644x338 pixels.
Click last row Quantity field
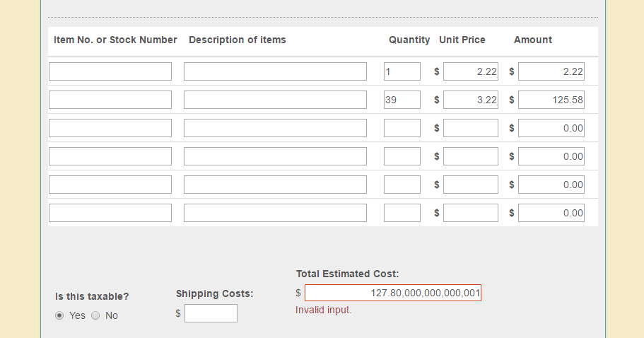(402, 213)
